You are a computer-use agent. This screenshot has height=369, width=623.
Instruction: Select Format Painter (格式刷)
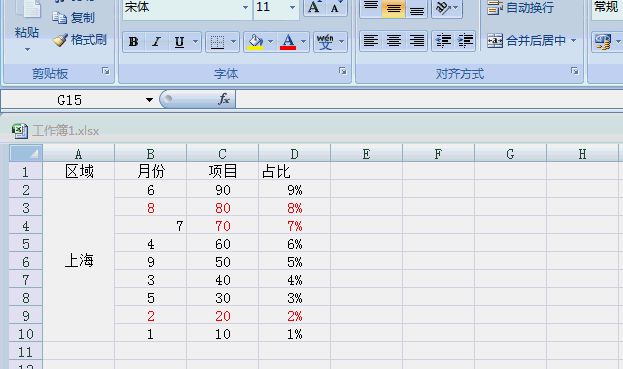point(79,40)
